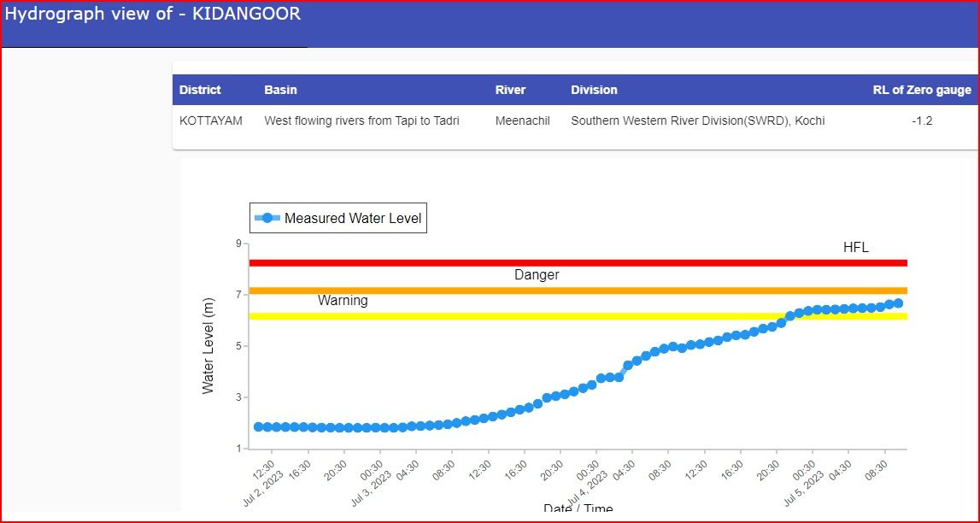Click the KOTTAYAM district cell
This screenshot has width=980, height=523.
(x=210, y=120)
